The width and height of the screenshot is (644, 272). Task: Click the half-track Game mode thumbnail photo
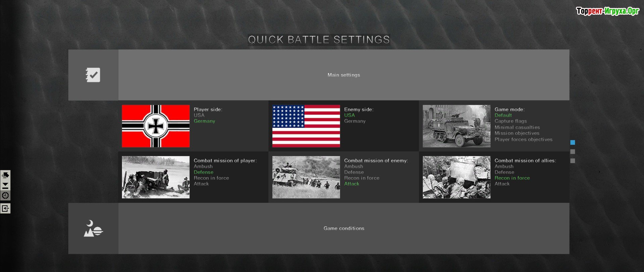(456, 126)
